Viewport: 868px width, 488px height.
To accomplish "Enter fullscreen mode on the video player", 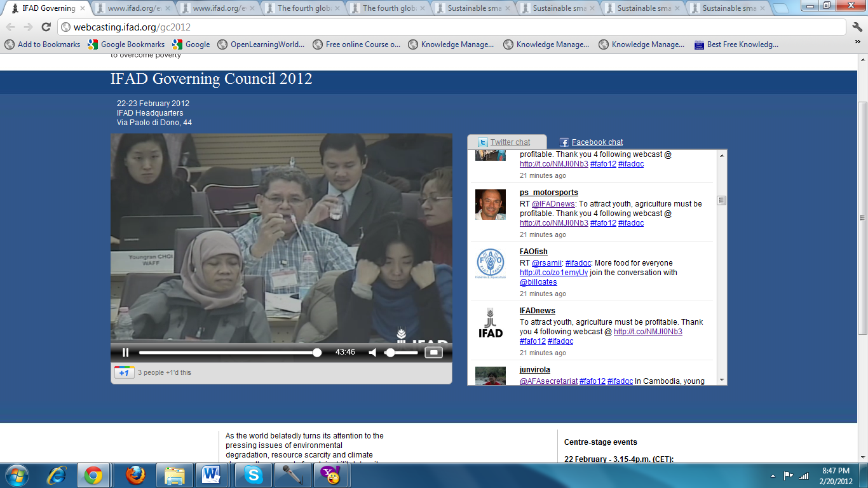I will (x=433, y=353).
